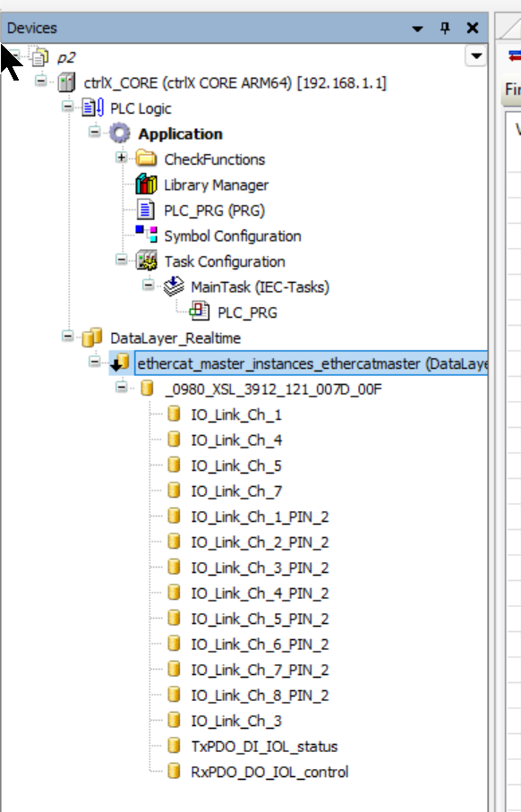Select DataLayer_Realtime entry
Screen dimensions: 521x812
(x=175, y=338)
